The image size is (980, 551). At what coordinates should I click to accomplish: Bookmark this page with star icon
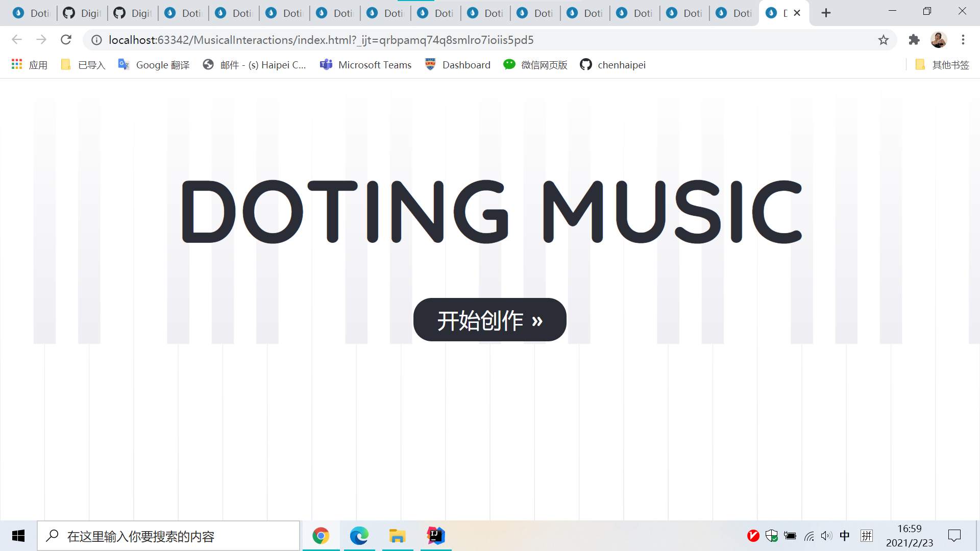click(x=884, y=40)
